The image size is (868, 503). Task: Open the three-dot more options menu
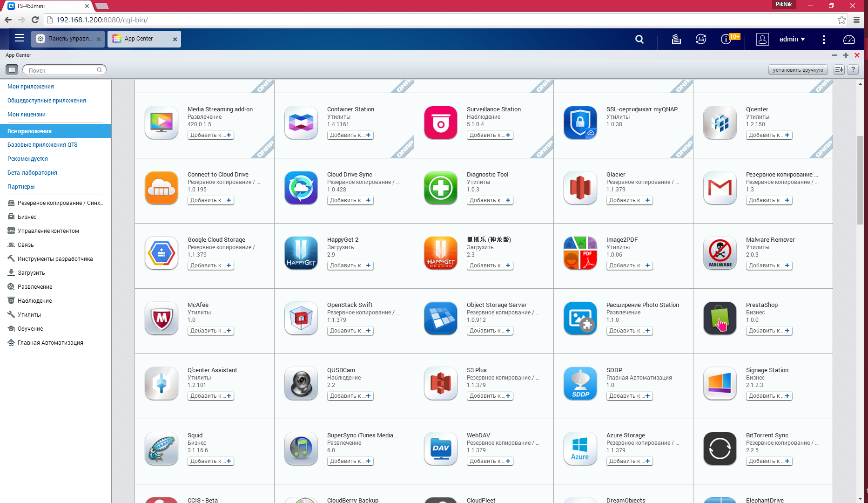[824, 39]
